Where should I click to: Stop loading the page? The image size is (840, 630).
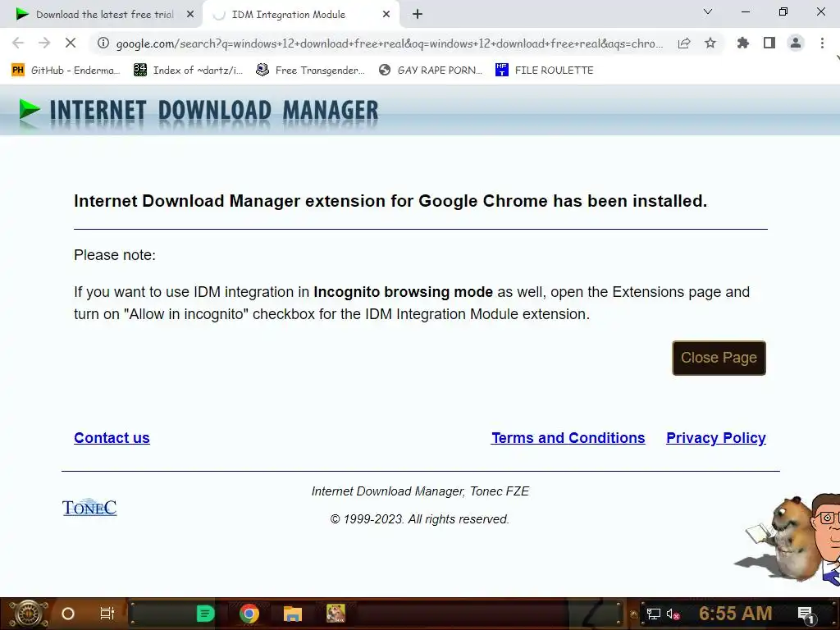tap(71, 43)
